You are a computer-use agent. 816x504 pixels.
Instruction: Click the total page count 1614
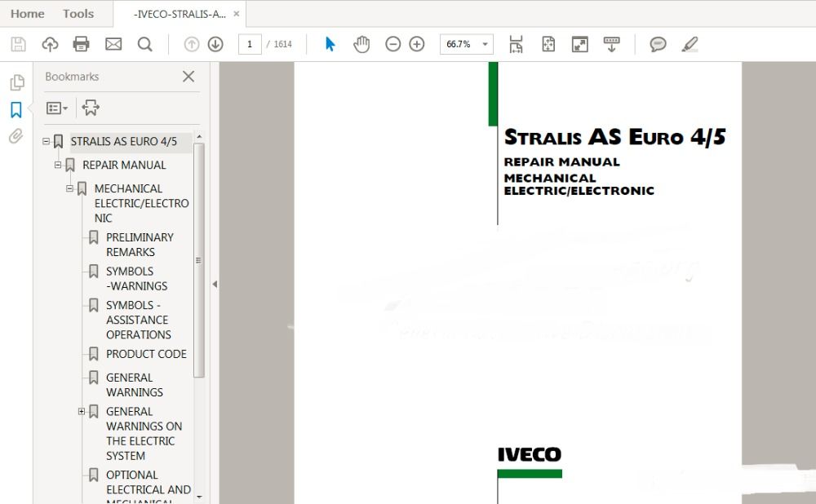(282, 44)
